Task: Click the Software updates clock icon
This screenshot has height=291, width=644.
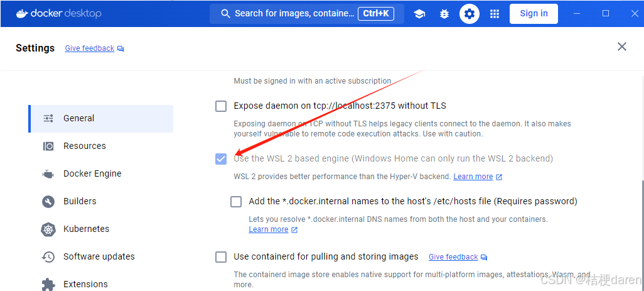Action: tap(48, 257)
